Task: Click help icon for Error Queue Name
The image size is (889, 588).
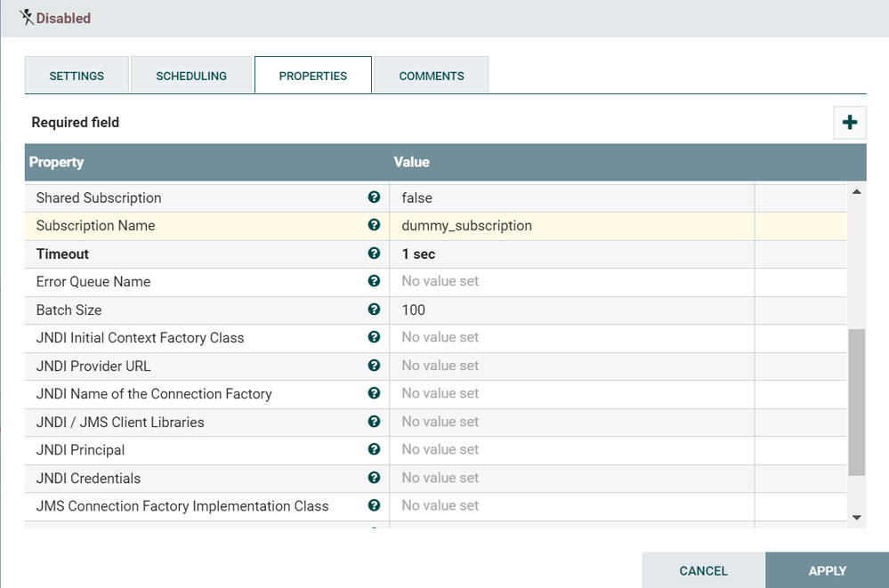Action: click(374, 281)
